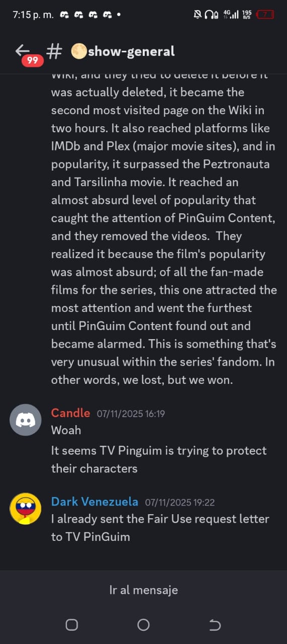Tap Ir al mensaje button
Image resolution: width=287 pixels, height=644 pixels.
(143, 590)
